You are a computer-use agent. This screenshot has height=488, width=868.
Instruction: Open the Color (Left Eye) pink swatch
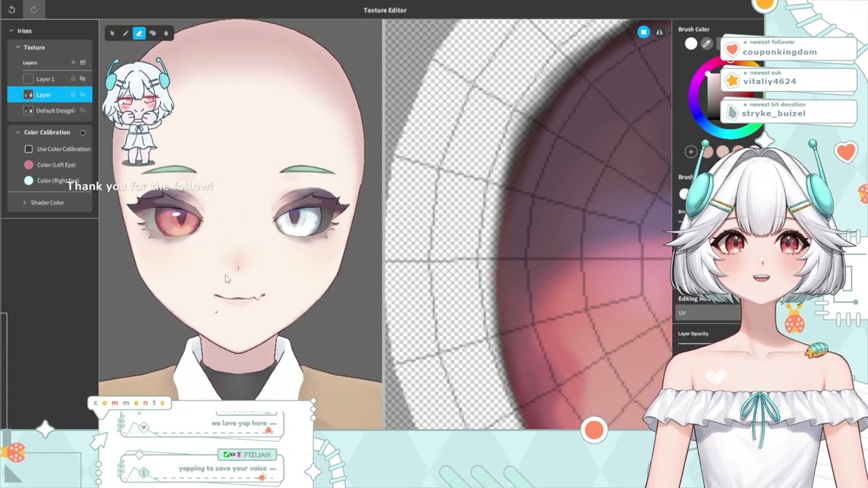pyautogui.click(x=28, y=165)
